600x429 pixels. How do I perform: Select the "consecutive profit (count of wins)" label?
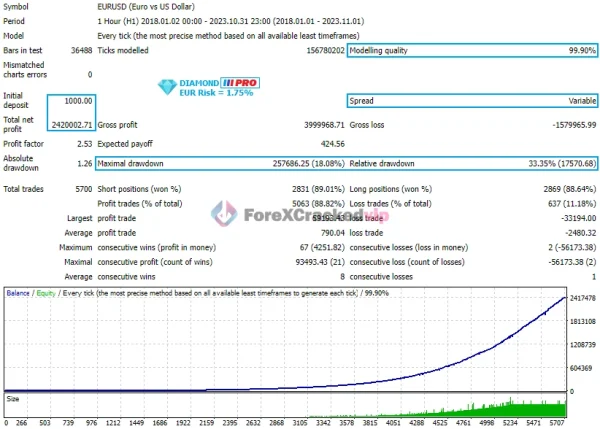click(155, 262)
